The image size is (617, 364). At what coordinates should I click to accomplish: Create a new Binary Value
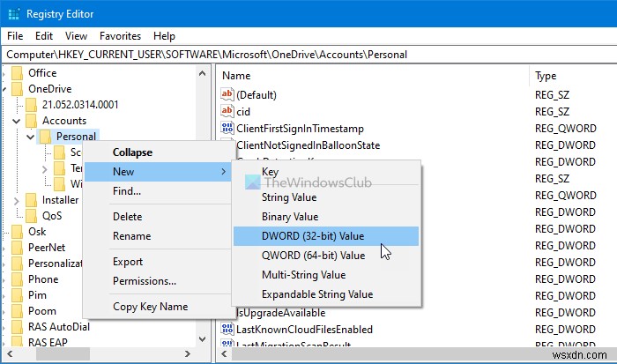[326, 217]
